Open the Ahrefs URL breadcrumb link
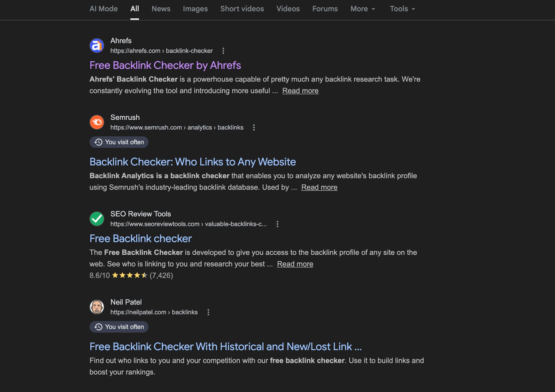Viewport: 555px width, 392px height. (161, 51)
